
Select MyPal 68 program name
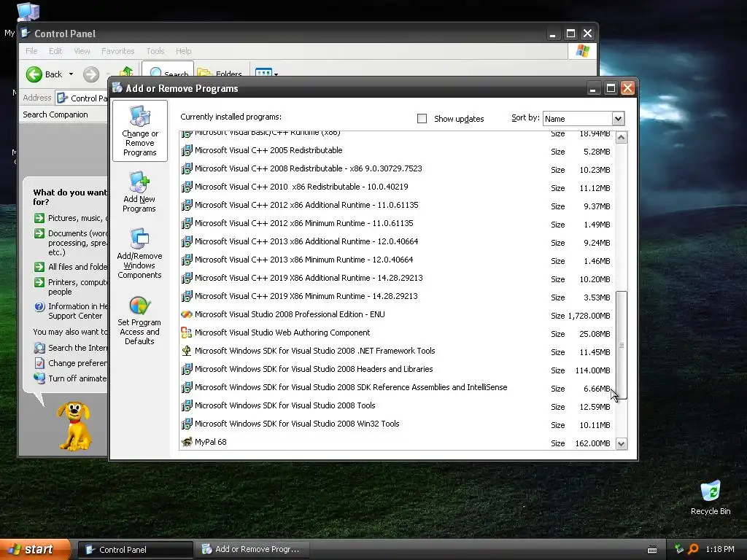(211, 442)
